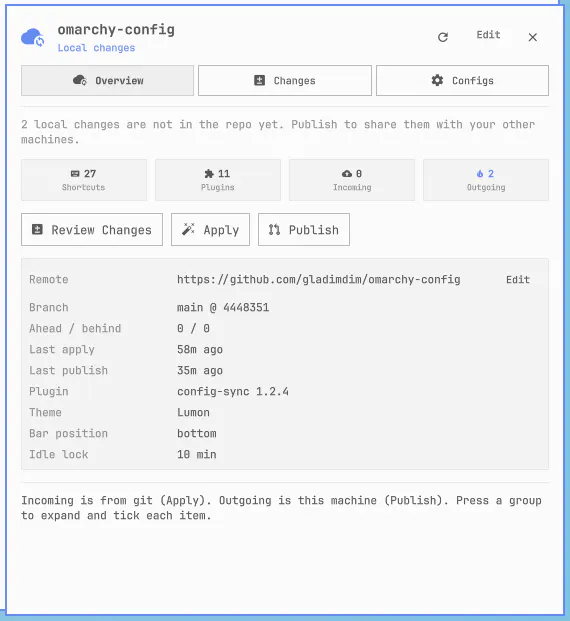570x621 pixels.
Task: Click the blue flame icon beside 2
Action: [x=480, y=174]
